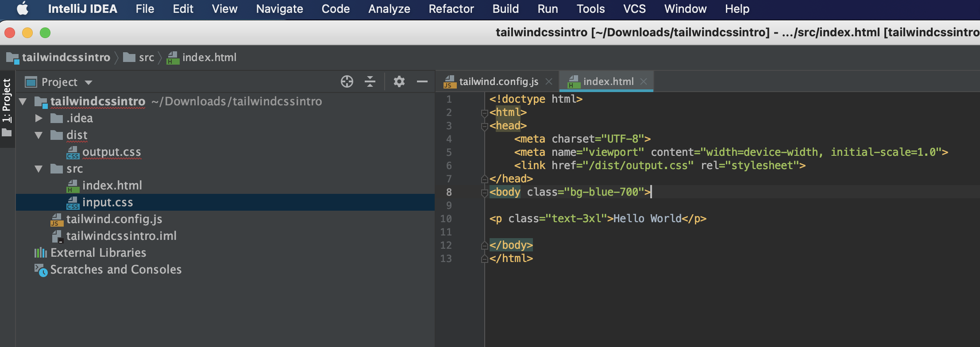Viewport: 980px width, 347px height.
Task: Click the text "bg-blue-700" in the editor
Action: [x=604, y=192]
